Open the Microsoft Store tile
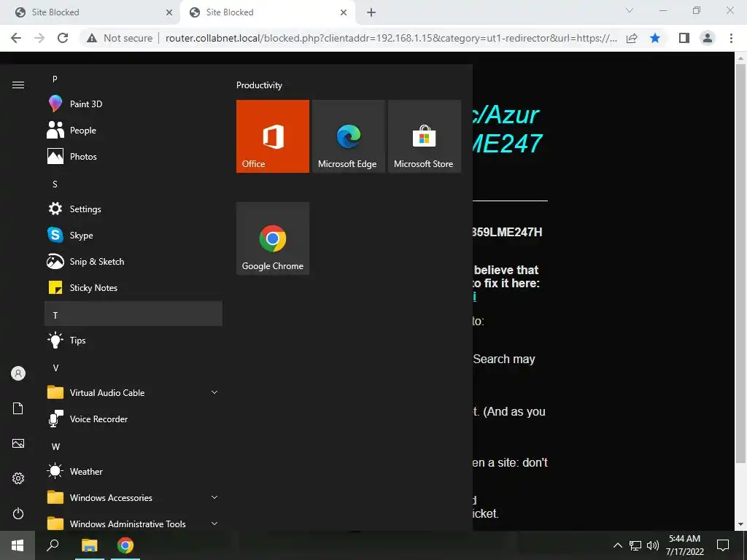 pos(425,136)
